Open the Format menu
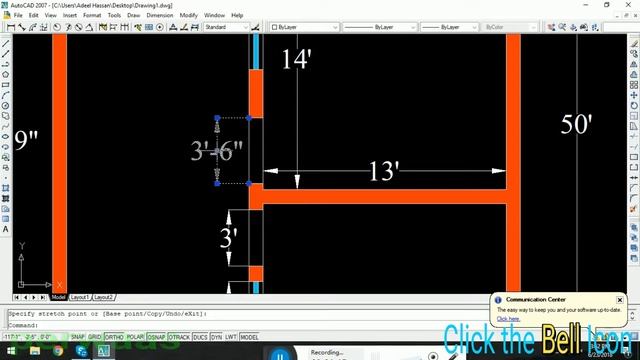The width and height of the screenshot is (640, 360). (x=92, y=15)
